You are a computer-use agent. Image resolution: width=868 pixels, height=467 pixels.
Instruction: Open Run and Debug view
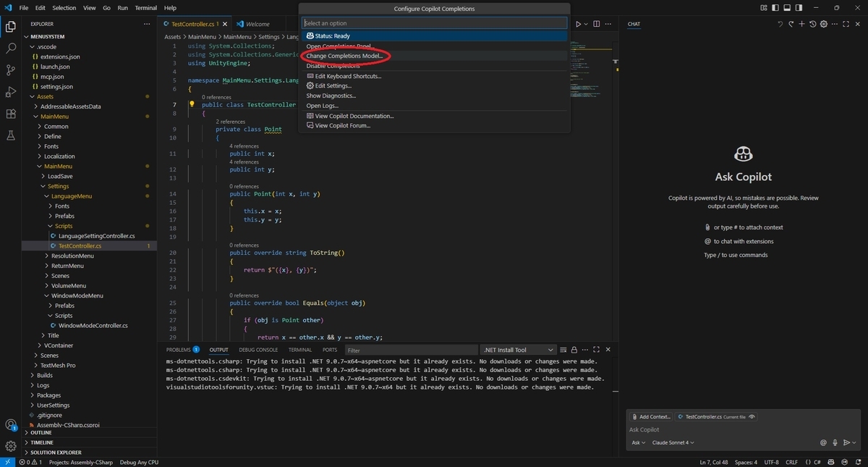11,92
